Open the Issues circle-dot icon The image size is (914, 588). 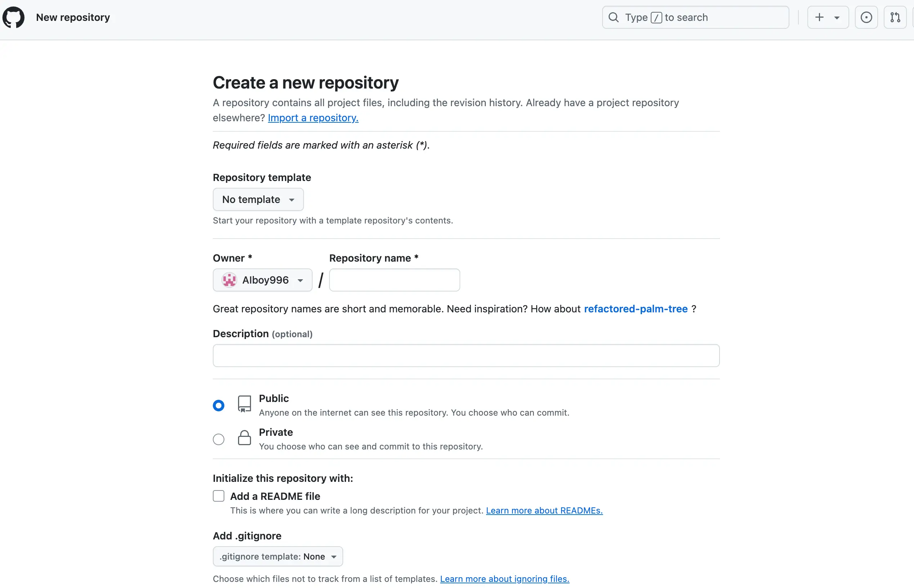866,18
